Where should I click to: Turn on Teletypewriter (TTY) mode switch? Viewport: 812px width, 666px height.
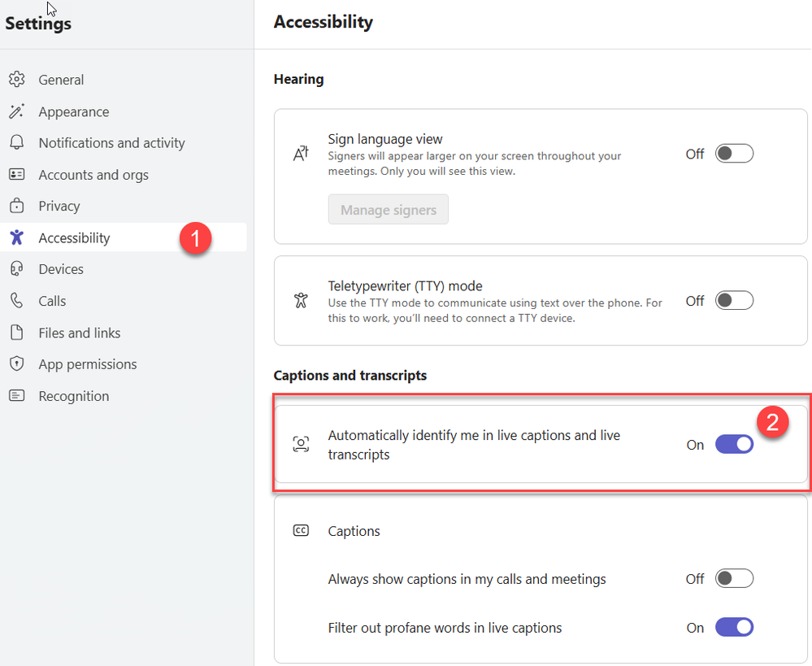pyautogui.click(x=734, y=301)
